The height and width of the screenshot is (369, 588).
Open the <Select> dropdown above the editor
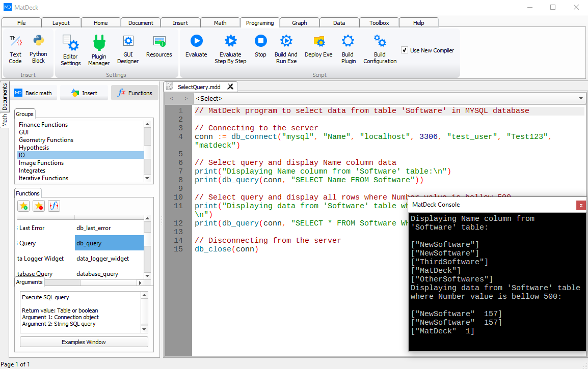coord(389,99)
